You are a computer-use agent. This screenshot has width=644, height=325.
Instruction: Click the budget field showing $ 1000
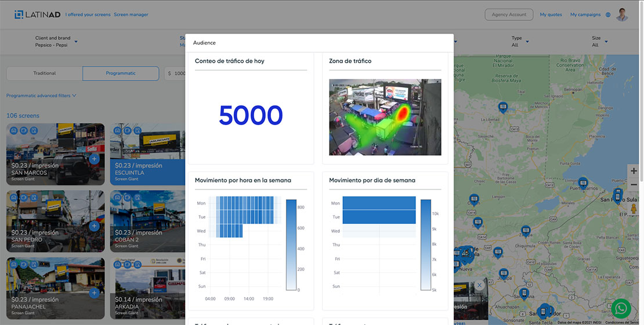[x=175, y=74]
